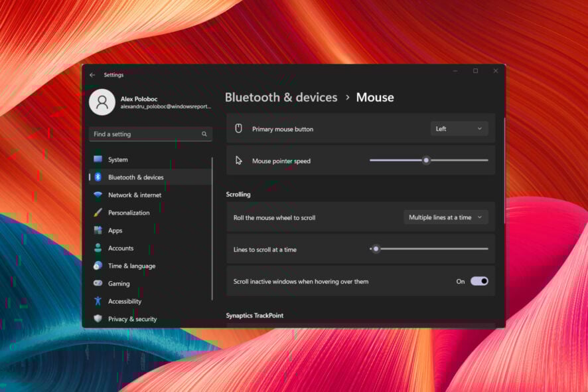Click the Accounts person icon

(98, 248)
